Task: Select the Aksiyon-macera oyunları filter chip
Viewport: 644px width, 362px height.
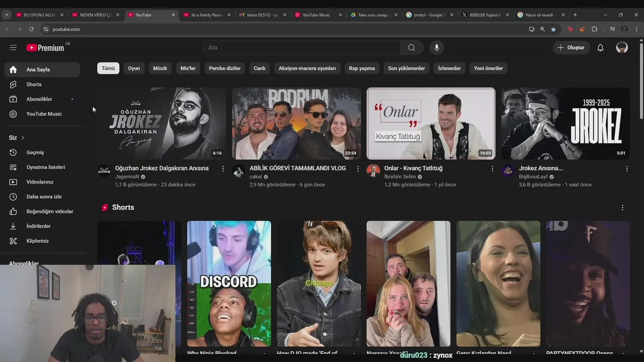Action: (307, 68)
